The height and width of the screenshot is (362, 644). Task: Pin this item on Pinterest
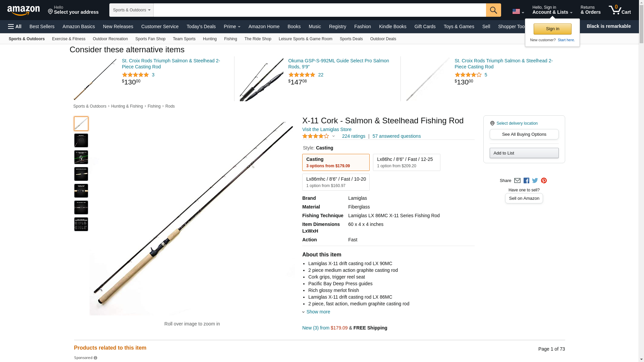tap(544, 181)
